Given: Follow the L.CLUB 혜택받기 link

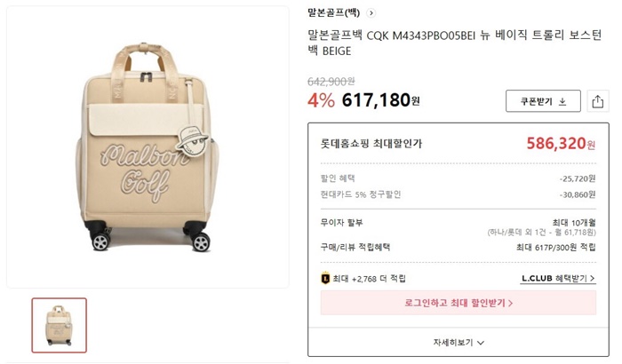Looking at the screenshot, I should (558, 279).
